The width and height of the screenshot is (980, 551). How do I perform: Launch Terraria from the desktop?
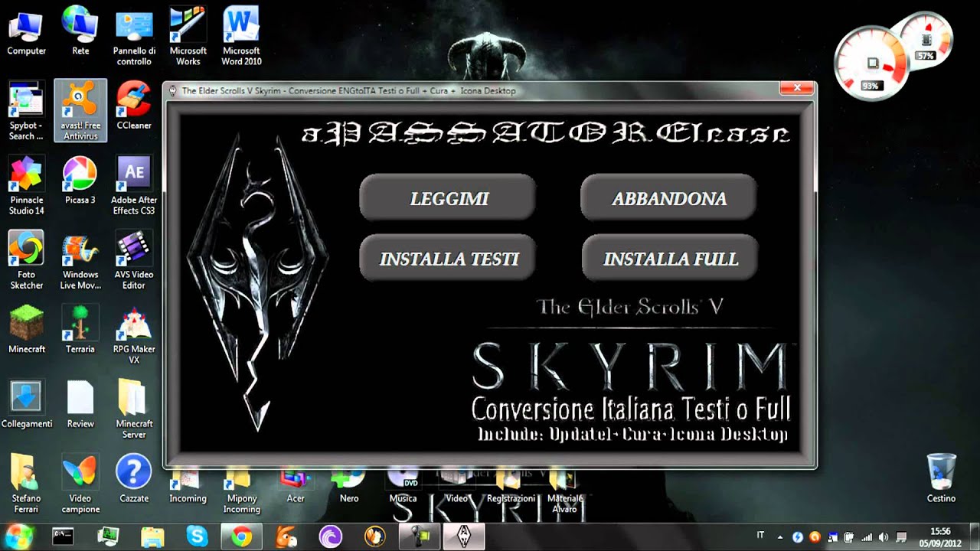pos(80,330)
